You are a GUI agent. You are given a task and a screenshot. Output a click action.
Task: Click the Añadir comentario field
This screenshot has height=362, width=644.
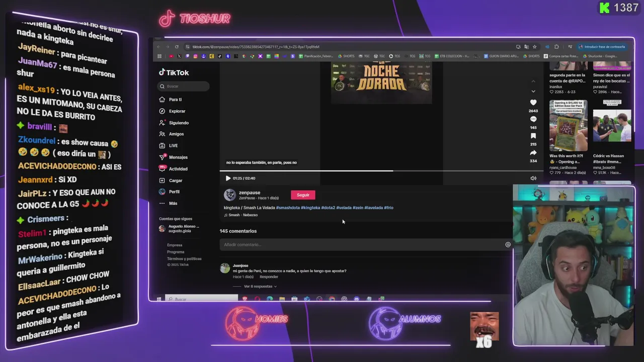click(x=361, y=244)
